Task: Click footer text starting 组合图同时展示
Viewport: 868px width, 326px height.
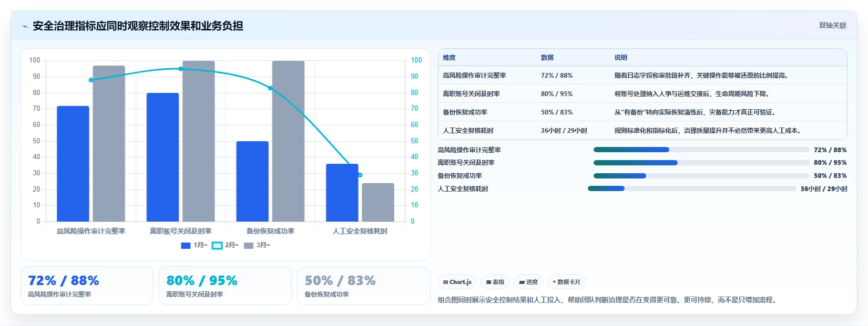Action: (608, 300)
